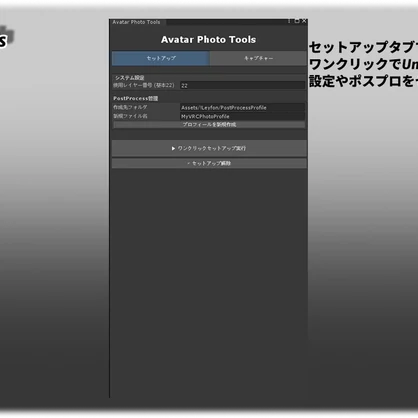The image size is (418, 418).
Task: Open the window's three-dot options menu
Action: pyautogui.click(x=289, y=21)
